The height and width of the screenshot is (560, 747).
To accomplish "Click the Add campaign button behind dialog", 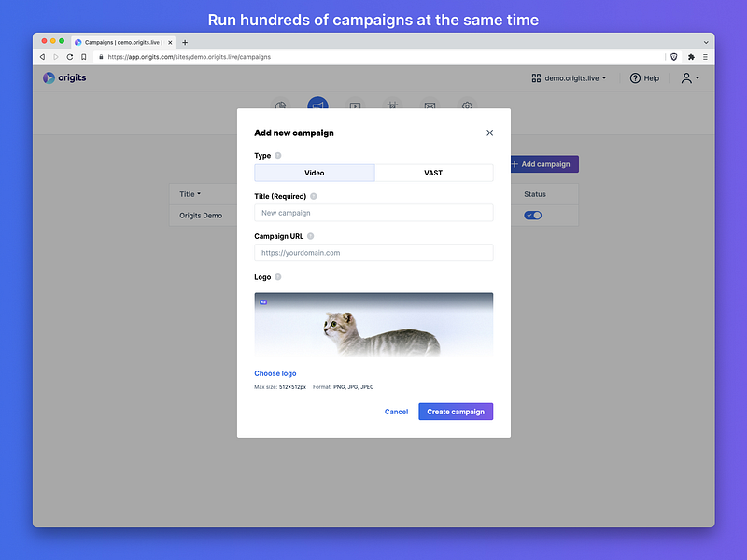I will pyautogui.click(x=544, y=164).
